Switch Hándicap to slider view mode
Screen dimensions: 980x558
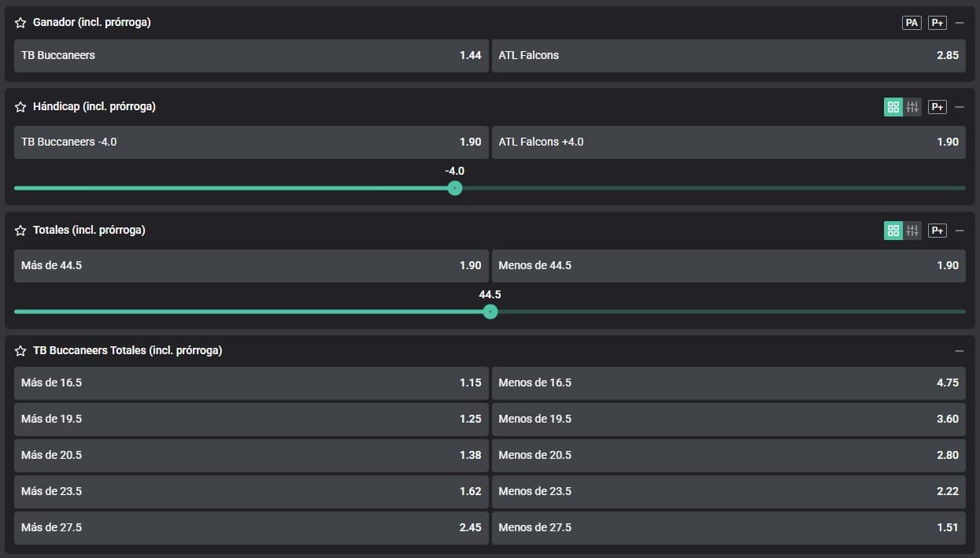(912, 107)
